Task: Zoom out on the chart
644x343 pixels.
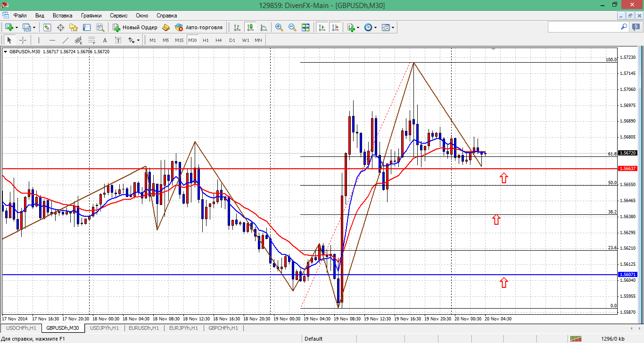Action: [292, 27]
